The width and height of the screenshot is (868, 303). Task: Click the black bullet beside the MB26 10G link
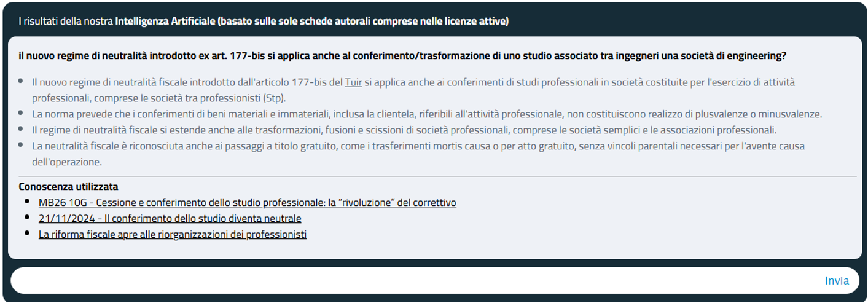pos(27,202)
